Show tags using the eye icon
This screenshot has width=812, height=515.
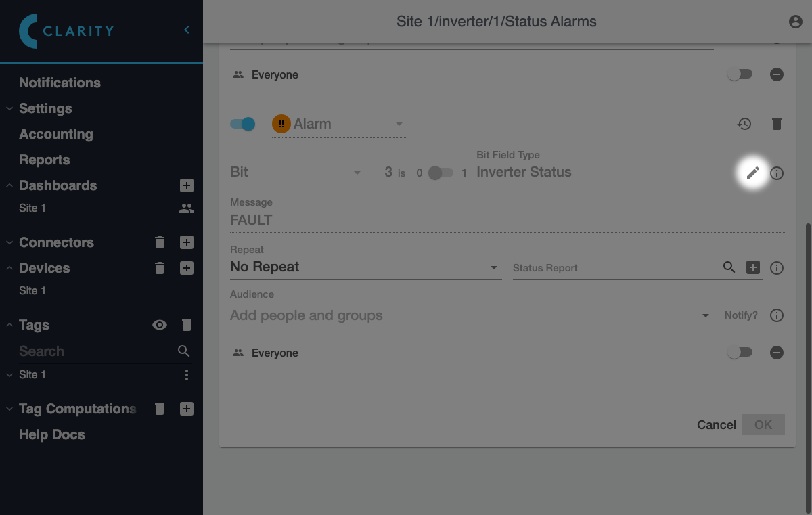[x=160, y=325]
